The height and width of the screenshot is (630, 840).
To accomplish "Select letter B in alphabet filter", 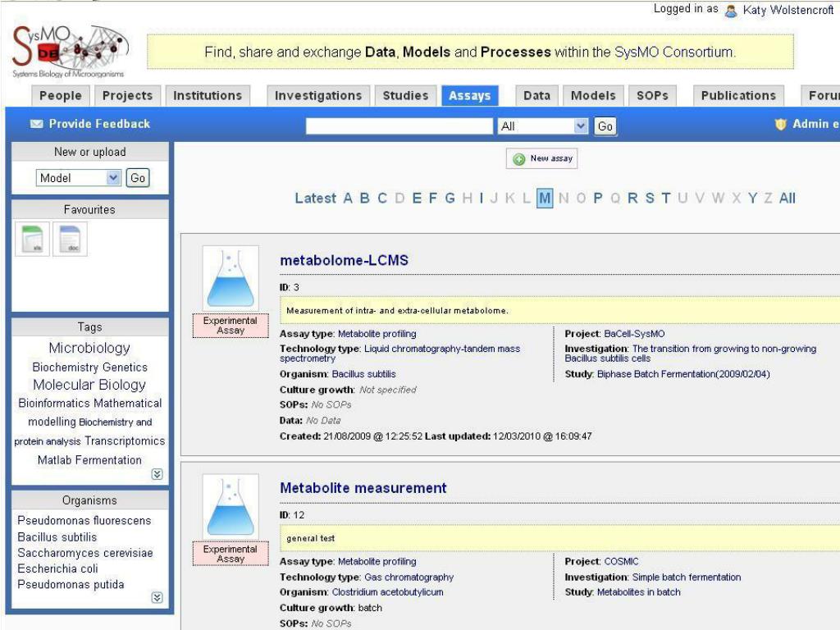I will click(365, 199).
